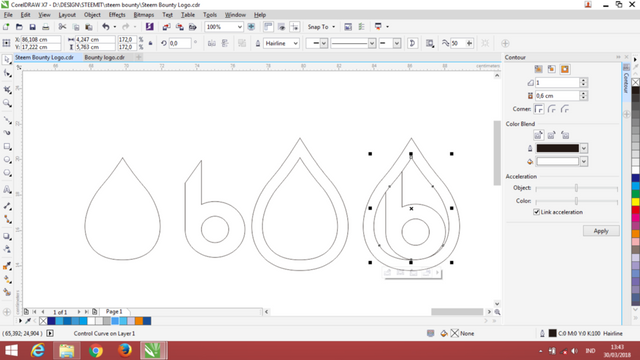
Task: Open the Bitmaps menu
Action: point(144,15)
